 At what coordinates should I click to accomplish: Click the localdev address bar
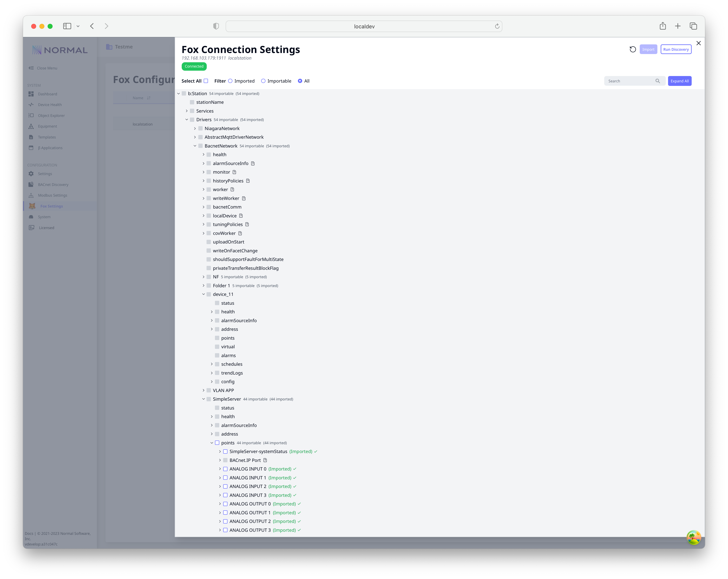(364, 26)
